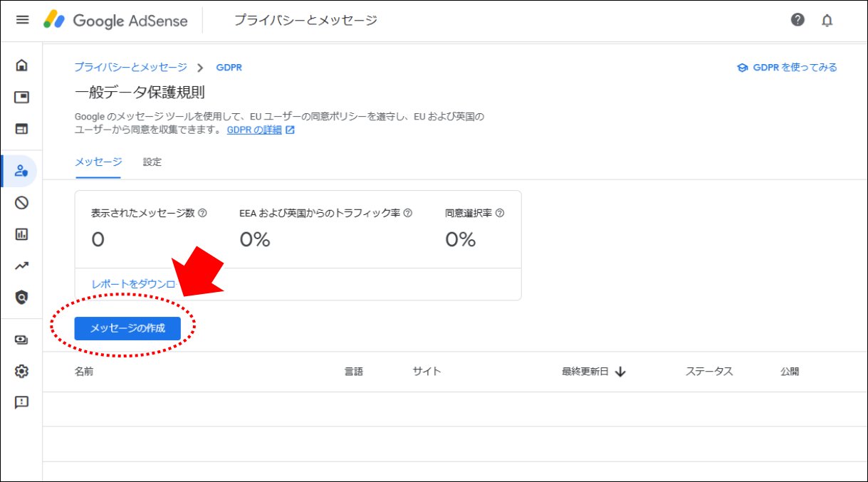Open the hamburger main menu
The width and height of the screenshot is (868, 482).
coord(22,20)
